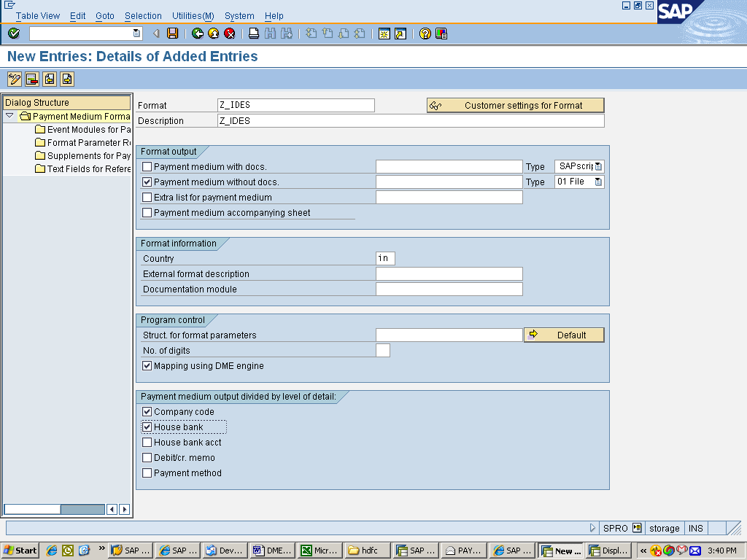Open the Selection menu
Image resolution: width=747 pixels, height=560 pixels.
point(143,16)
